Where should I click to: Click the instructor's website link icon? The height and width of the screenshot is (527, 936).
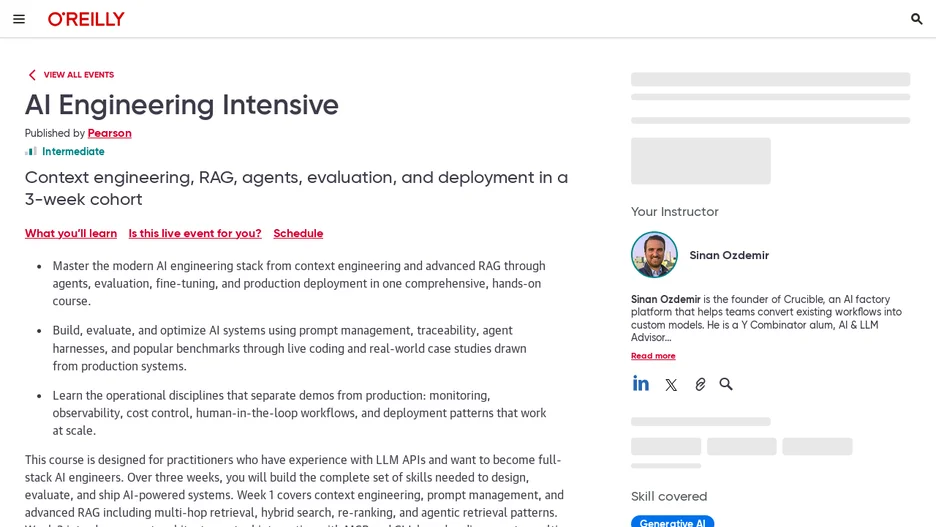click(700, 384)
